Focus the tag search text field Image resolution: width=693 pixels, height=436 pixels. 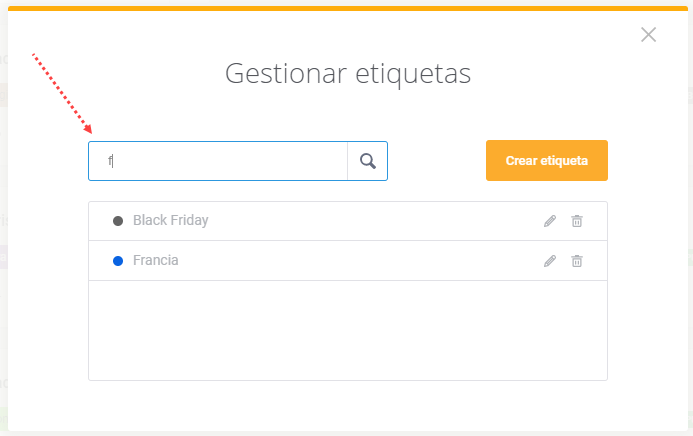point(218,161)
